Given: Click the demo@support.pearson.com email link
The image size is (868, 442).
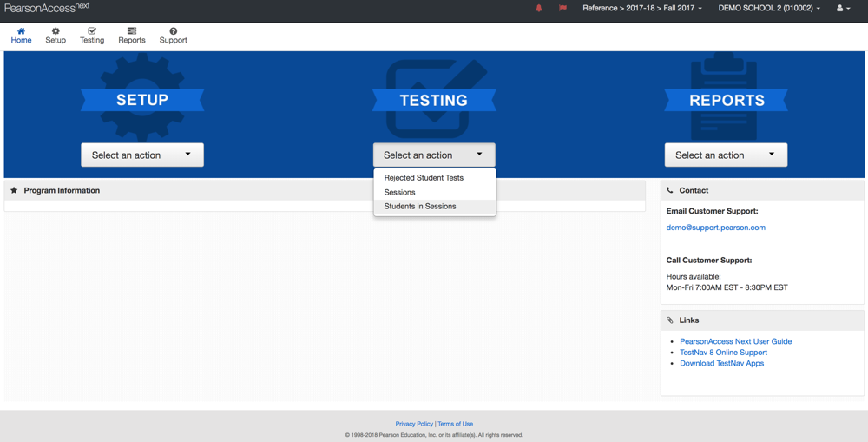Looking at the screenshot, I should pos(715,228).
